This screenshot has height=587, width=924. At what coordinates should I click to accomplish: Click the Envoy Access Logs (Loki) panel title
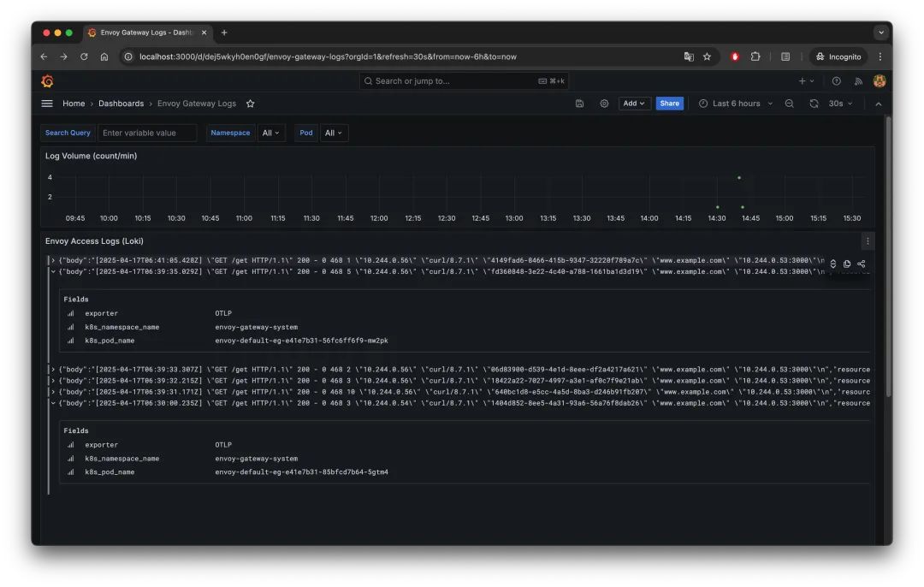pyautogui.click(x=94, y=241)
